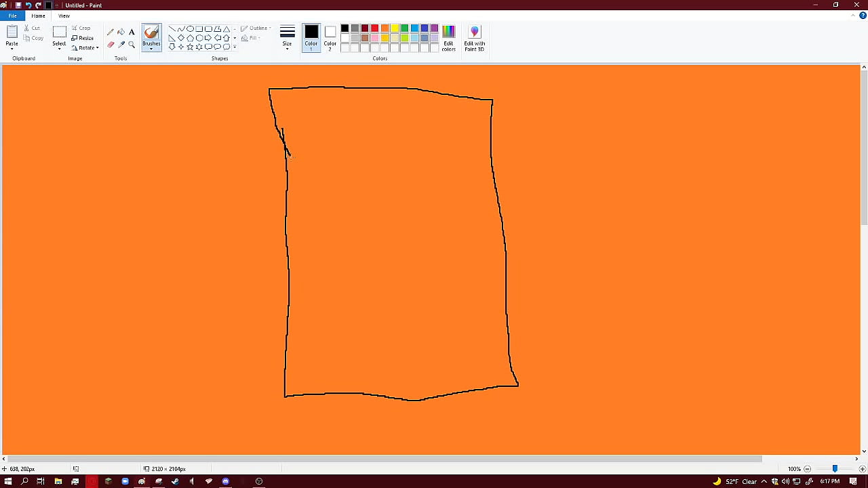Select the Text tool
868x488 pixels.
[x=132, y=32]
